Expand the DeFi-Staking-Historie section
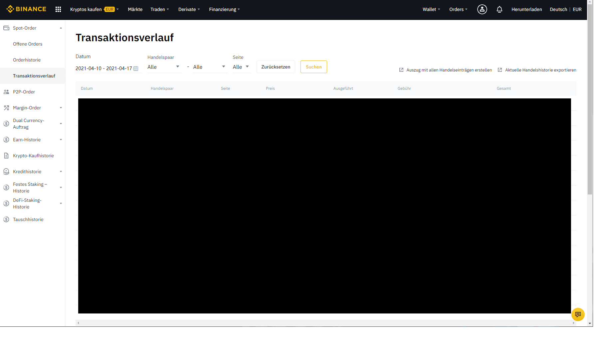This screenshot has width=595, height=364. [61, 203]
